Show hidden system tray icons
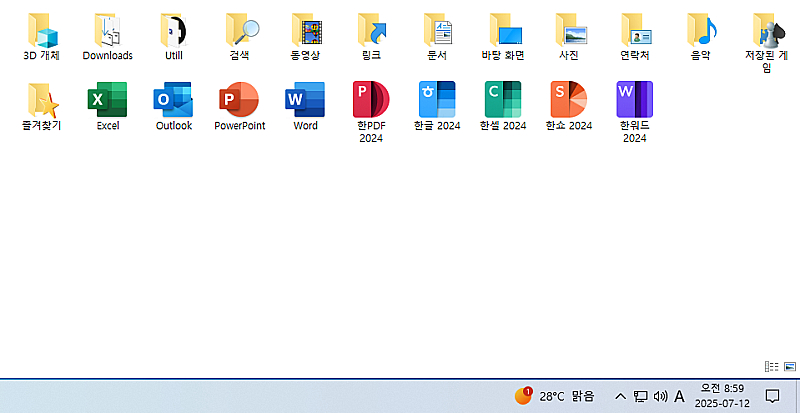 [620, 396]
